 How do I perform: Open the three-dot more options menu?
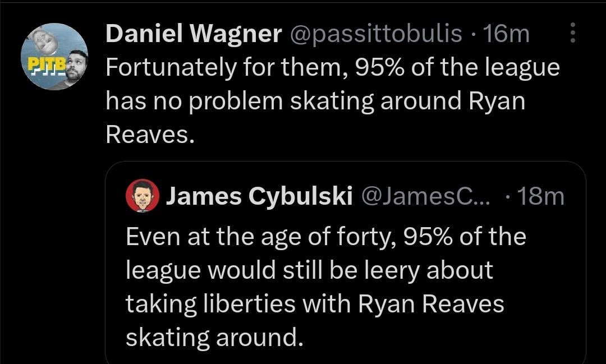(573, 34)
